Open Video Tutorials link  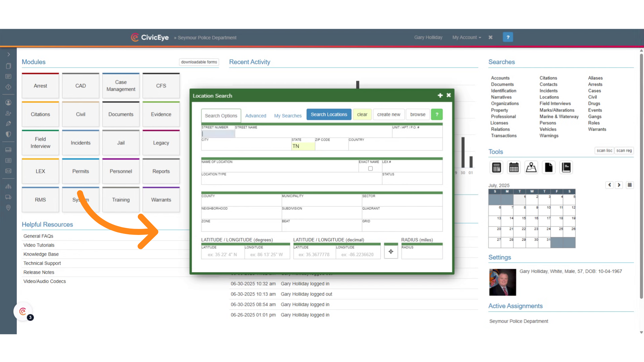pos(39,245)
